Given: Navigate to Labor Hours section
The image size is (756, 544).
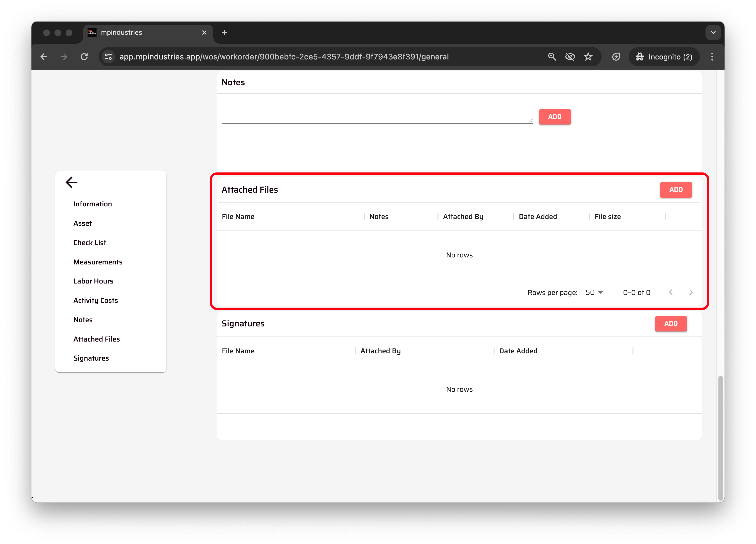Looking at the screenshot, I should coord(93,281).
